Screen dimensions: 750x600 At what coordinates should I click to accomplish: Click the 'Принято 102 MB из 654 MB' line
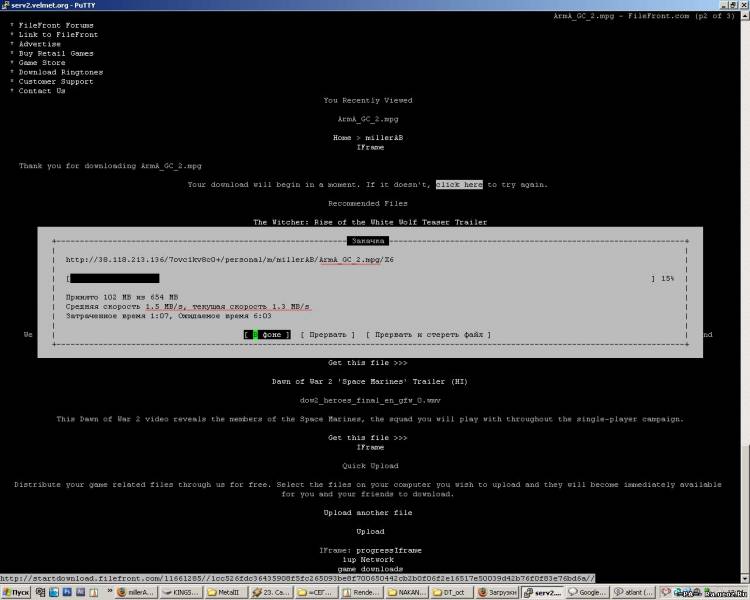click(122, 297)
